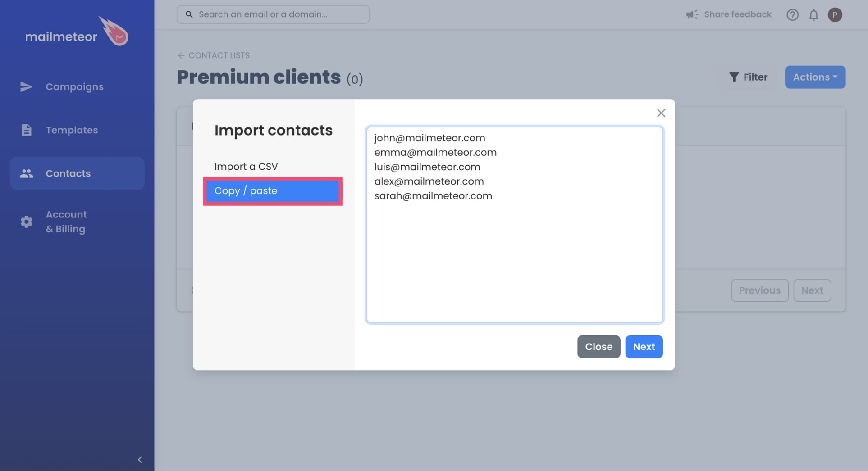Screen dimensions: 868x471
Task: Click the Next pagination button behind dialog
Action: (x=812, y=290)
